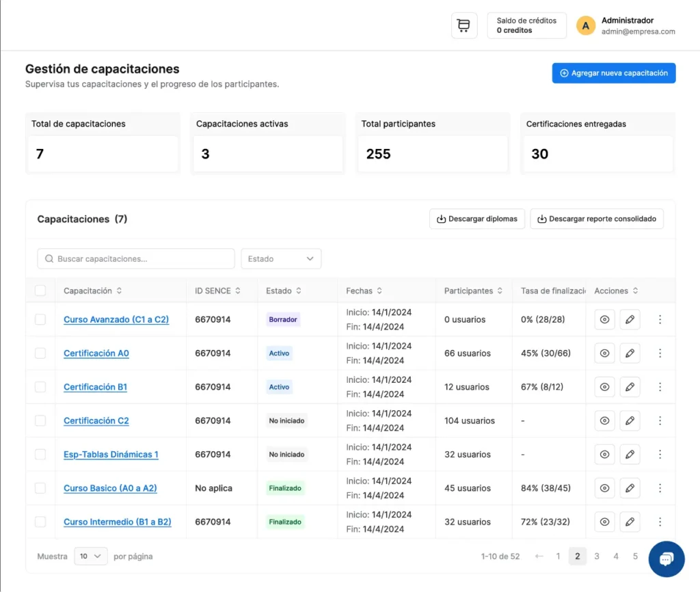
Task: Click the eye icon for Curso Intermedio
Action: (604, 522)
